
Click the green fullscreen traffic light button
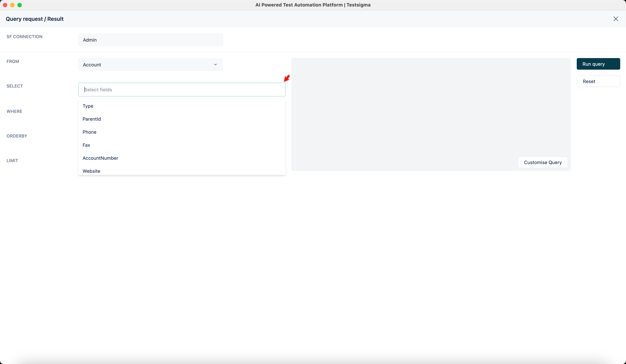(x=20, y=5)
